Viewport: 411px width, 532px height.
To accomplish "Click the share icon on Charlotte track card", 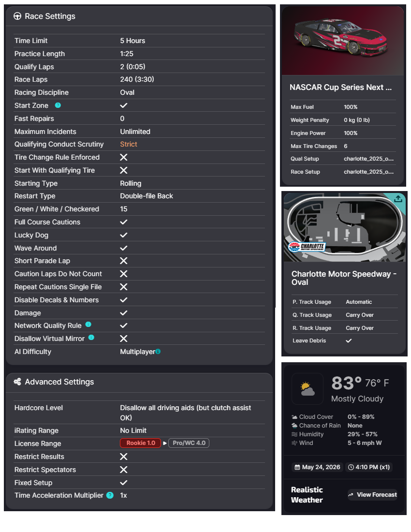I will click(x=398, y=199).
